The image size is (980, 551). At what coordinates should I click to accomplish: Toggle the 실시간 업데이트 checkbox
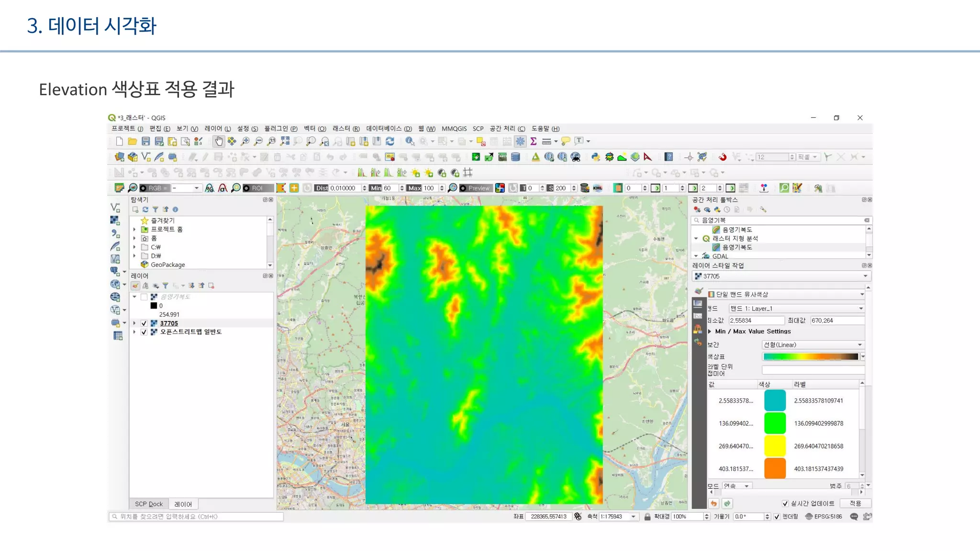(x=785, y=504)
